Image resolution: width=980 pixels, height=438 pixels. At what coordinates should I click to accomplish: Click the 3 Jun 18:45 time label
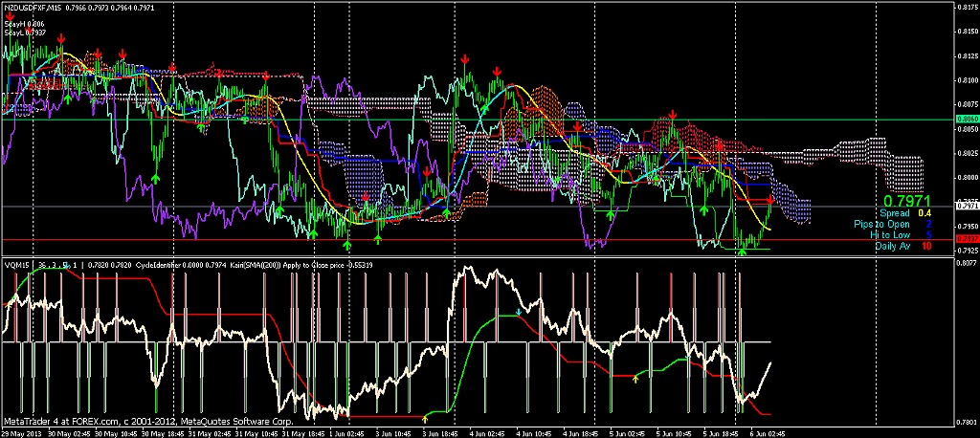(x=439, y=433)
